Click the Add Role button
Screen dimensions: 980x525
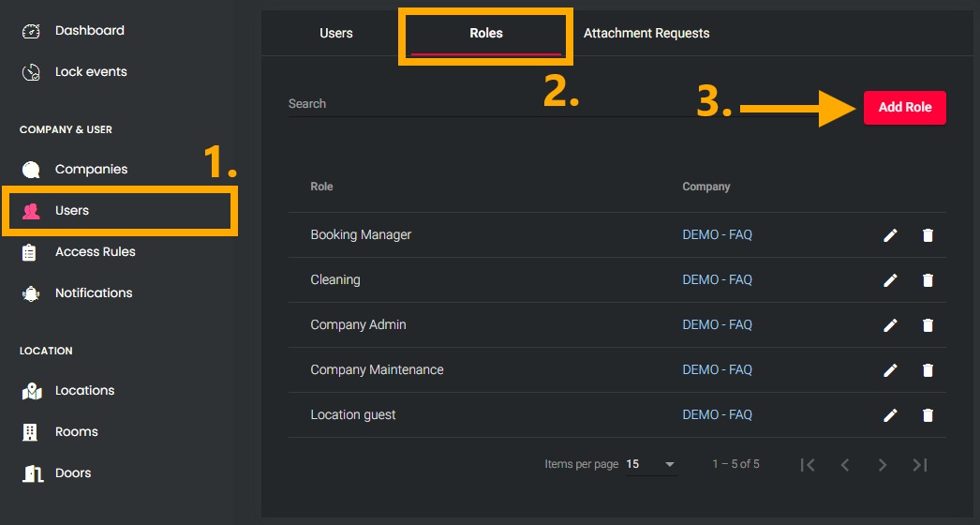click(904, 108)
